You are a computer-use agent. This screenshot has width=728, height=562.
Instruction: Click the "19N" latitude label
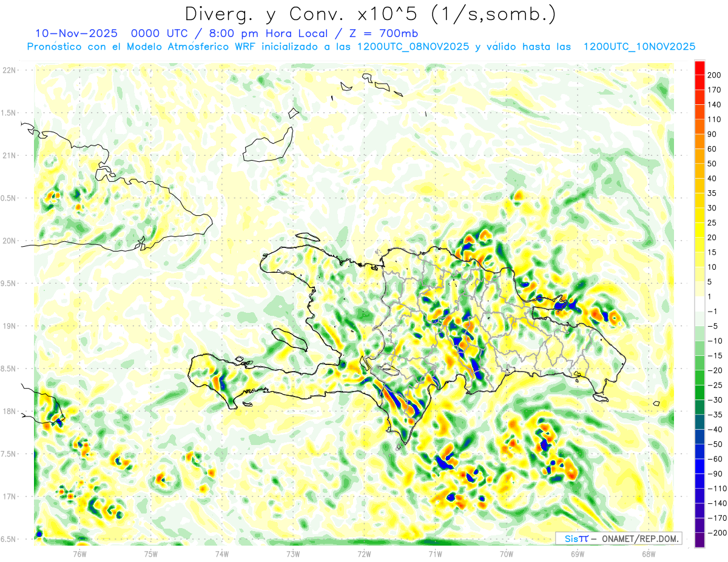pos(9,326)
